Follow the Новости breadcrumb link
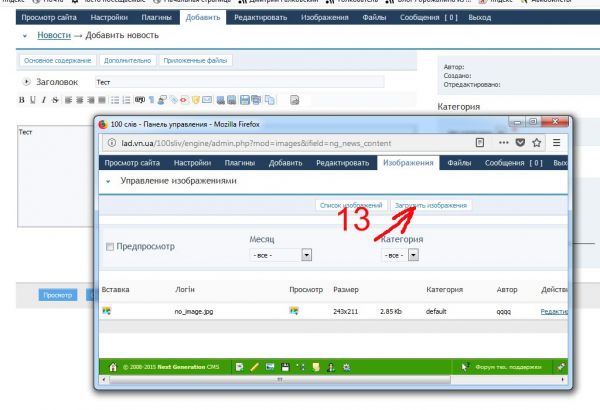Image resolution: width=600 pixels, height=410 pixels. (54, 35)
